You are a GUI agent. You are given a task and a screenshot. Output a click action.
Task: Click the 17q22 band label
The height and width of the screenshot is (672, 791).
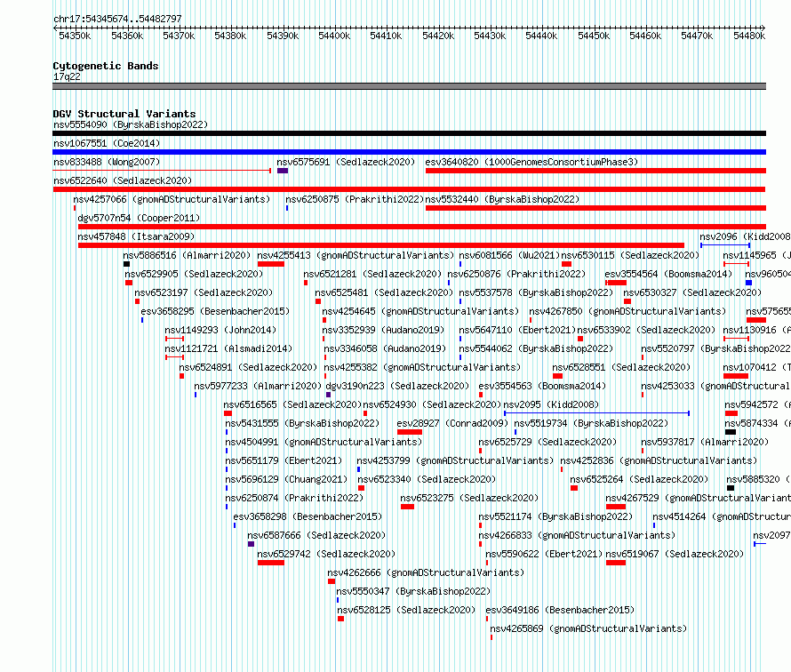(x=67, y=76)
